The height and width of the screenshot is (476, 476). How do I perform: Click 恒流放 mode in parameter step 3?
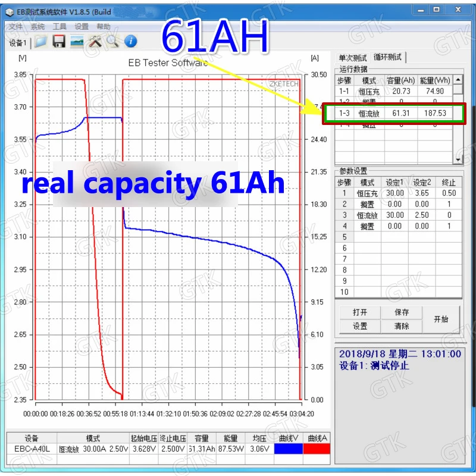(367, 215)
